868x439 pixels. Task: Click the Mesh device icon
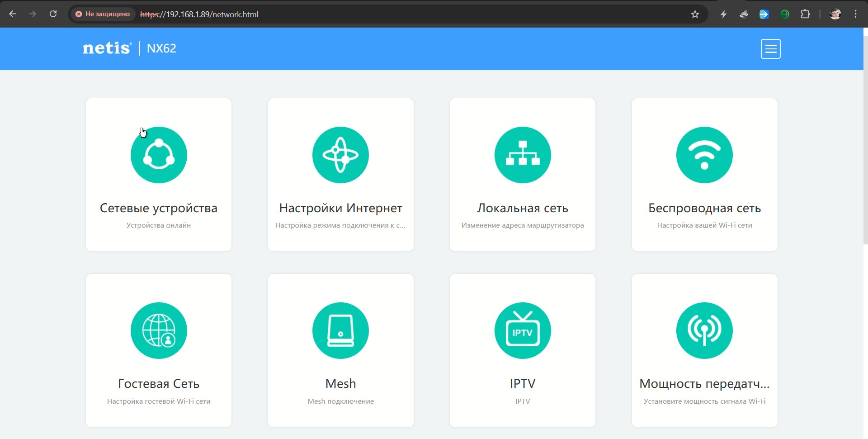(x=340, y=330)
